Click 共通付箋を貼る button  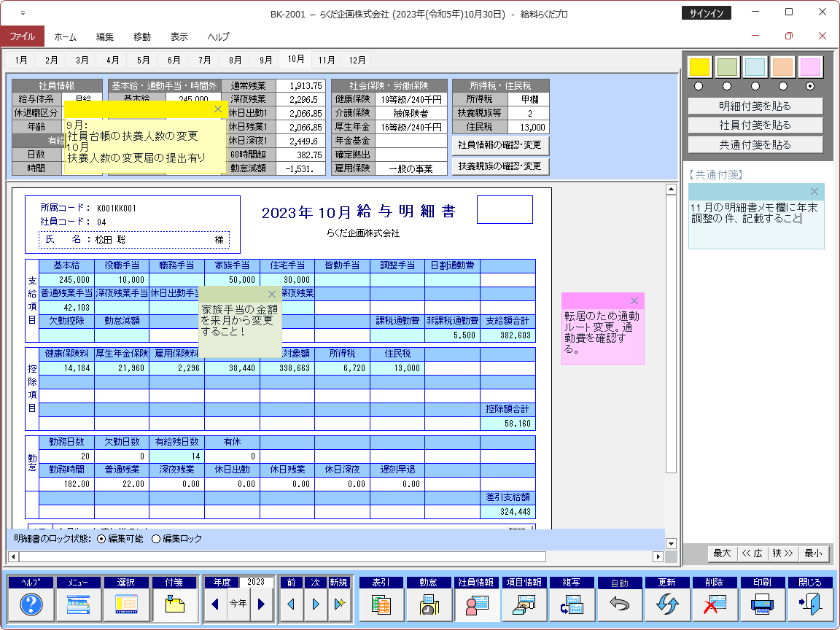point(755,144)
